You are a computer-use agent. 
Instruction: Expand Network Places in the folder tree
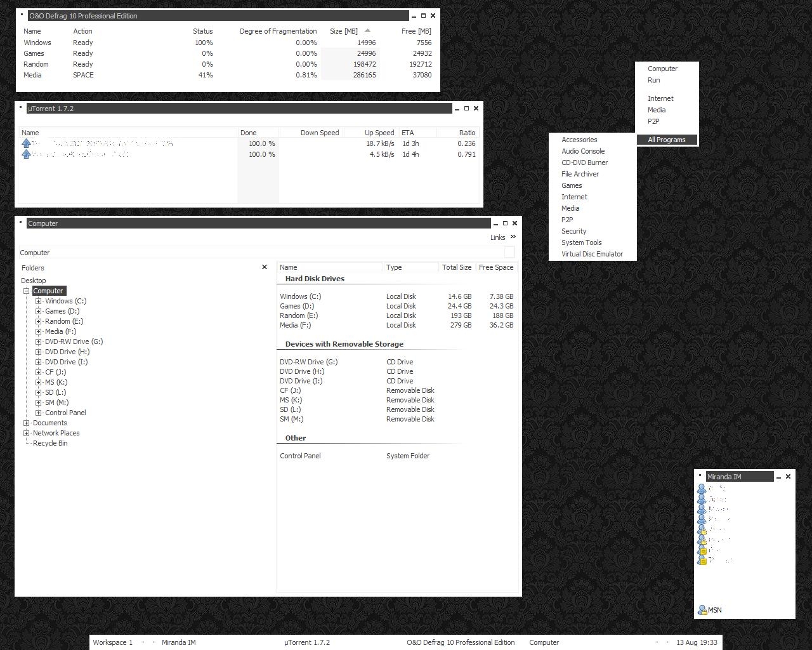pos(27,433)
